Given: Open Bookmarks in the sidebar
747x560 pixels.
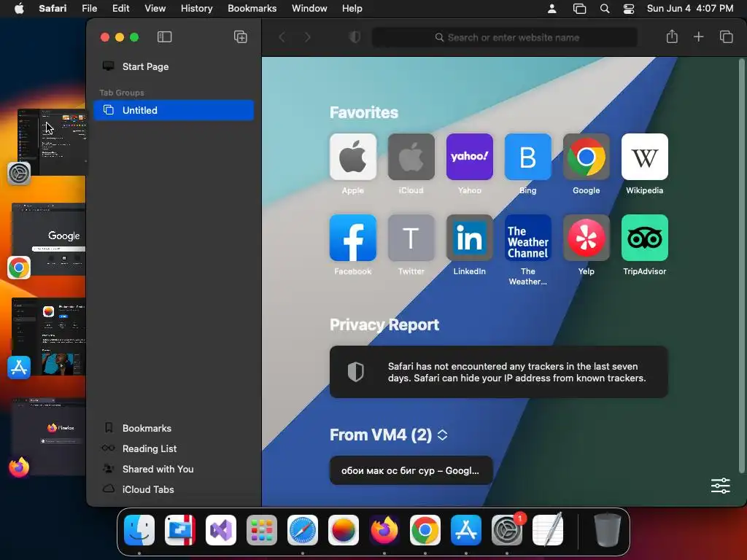Looking at the screenshot, I should [x=174, y=428].
